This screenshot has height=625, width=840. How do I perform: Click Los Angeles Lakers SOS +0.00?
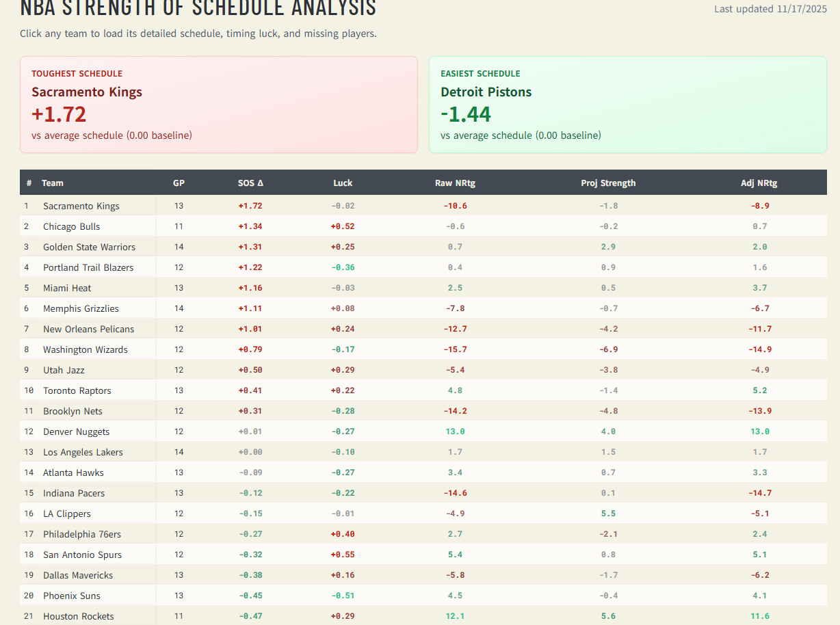[250, 452]
